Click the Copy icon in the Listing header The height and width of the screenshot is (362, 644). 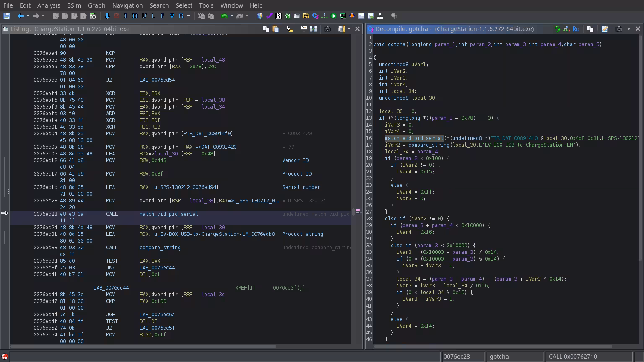coord(266,29)
